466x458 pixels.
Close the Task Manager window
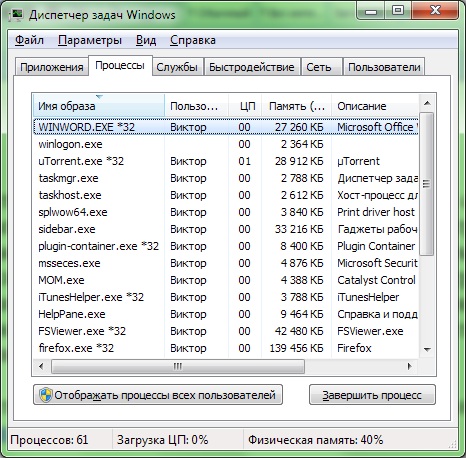click(x=435, y=11)
